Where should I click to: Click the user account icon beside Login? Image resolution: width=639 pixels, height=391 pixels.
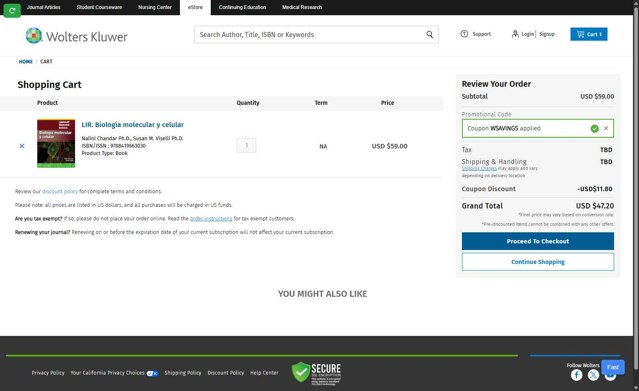tap(515, 34)
